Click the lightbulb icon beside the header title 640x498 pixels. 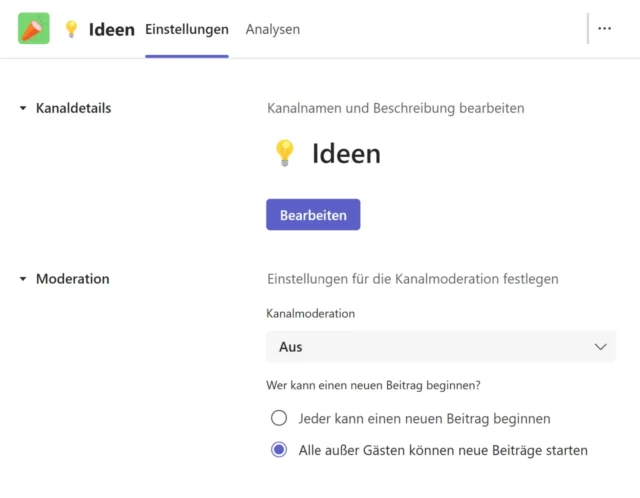click(x=71, y=29)
